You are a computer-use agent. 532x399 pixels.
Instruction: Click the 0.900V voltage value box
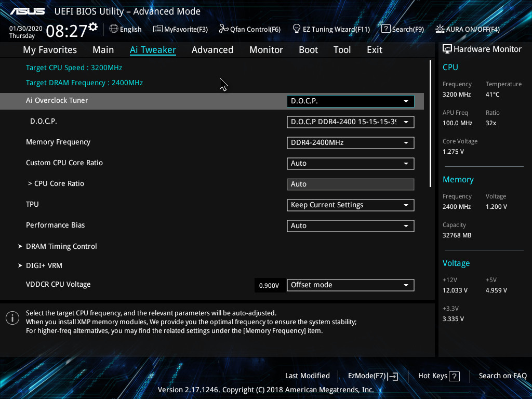pos(269,286)
